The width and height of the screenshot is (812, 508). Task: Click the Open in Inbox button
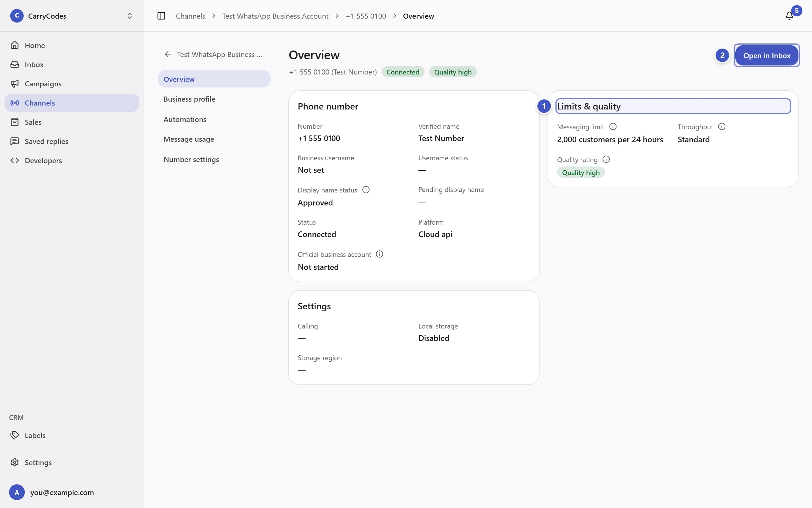[x=767, y=55]
